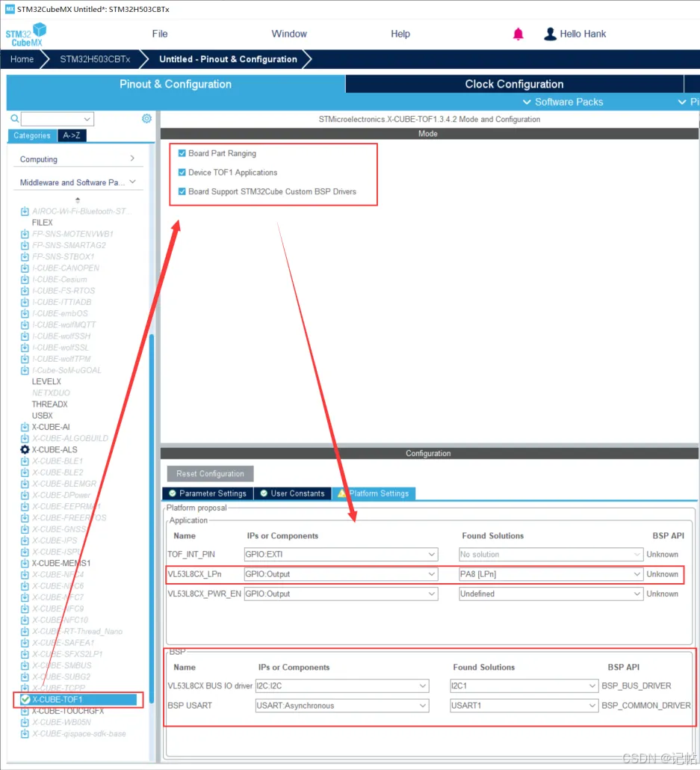Uncheck Device TOF1 Applications

[x=182, y=173]
